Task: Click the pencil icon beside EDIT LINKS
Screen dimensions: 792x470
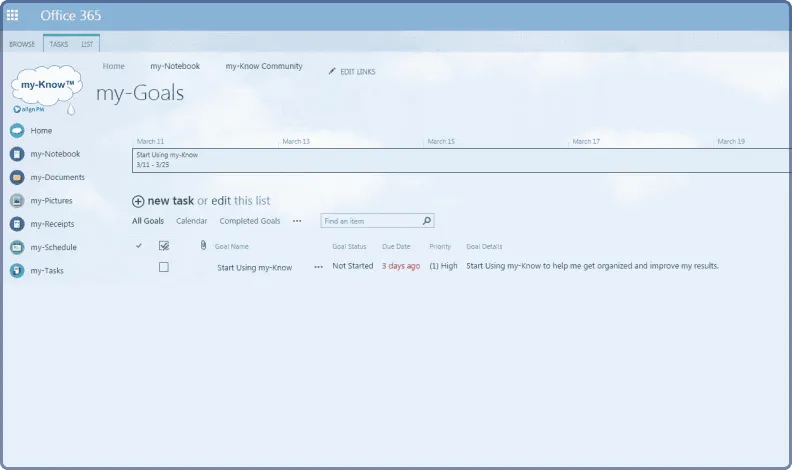Action: click(x=332, y=71)
